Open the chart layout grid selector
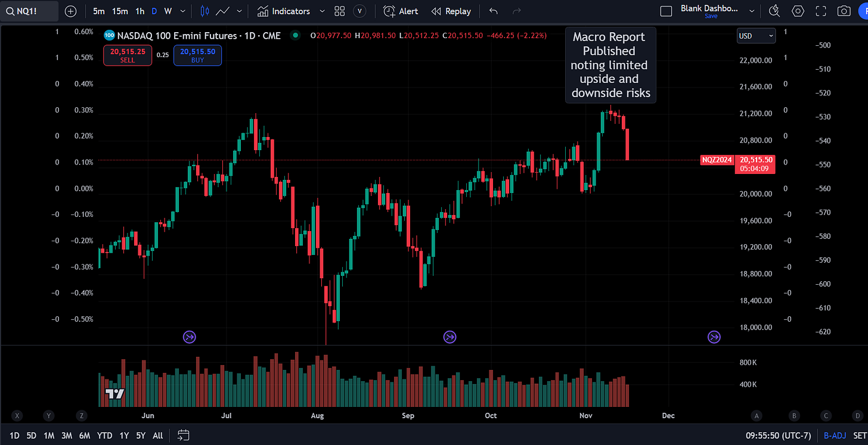The width and height of the screenshot is (868, 445). (340, 11)
